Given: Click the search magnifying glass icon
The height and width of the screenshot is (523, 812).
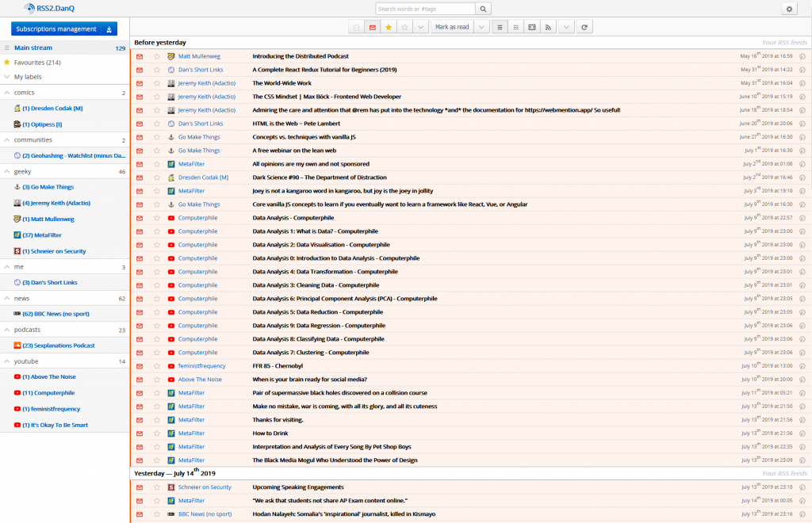Looking at the screenshot, I should [x=482, y=8].
